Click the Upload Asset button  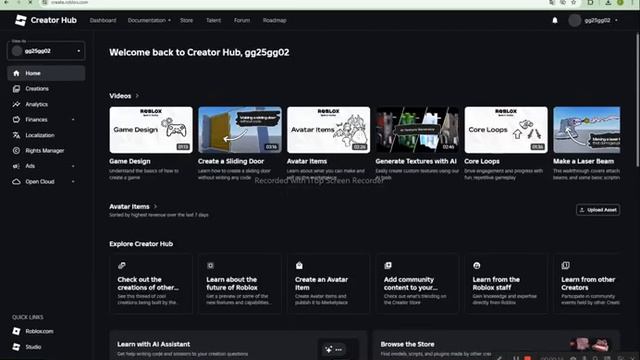(598, 210)
